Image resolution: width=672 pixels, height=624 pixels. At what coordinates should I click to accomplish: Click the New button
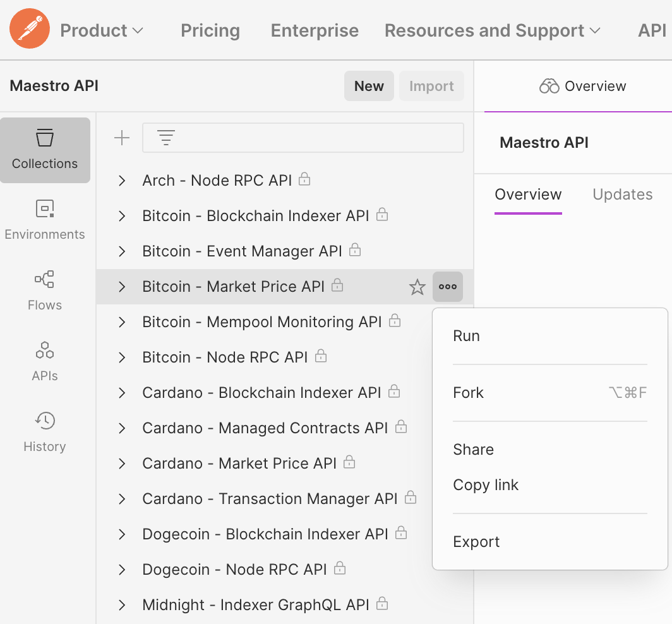pos(369,86)
